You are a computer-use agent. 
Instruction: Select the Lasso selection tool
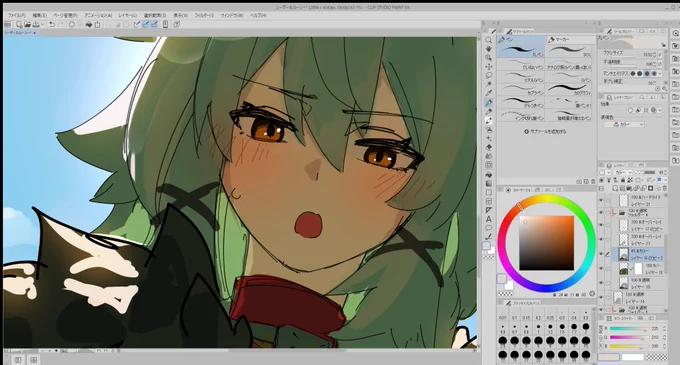(x=488, y=75)
